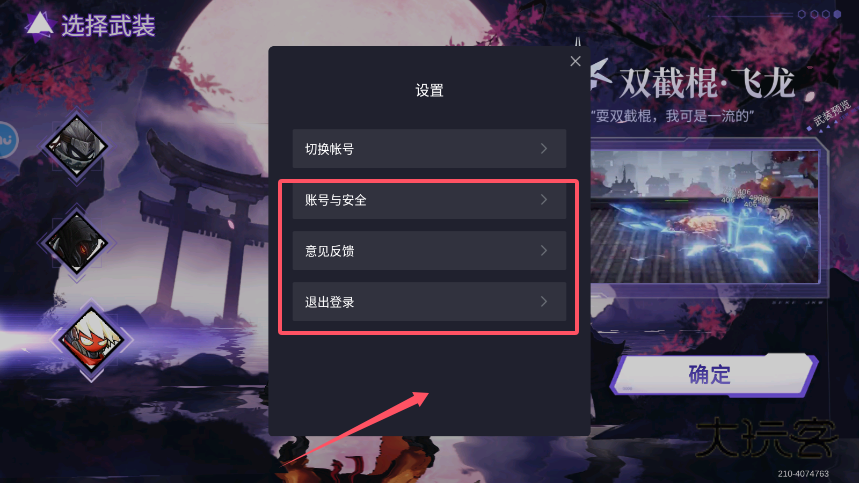Select the red-faced white-haired avatar

pos(91,340)
